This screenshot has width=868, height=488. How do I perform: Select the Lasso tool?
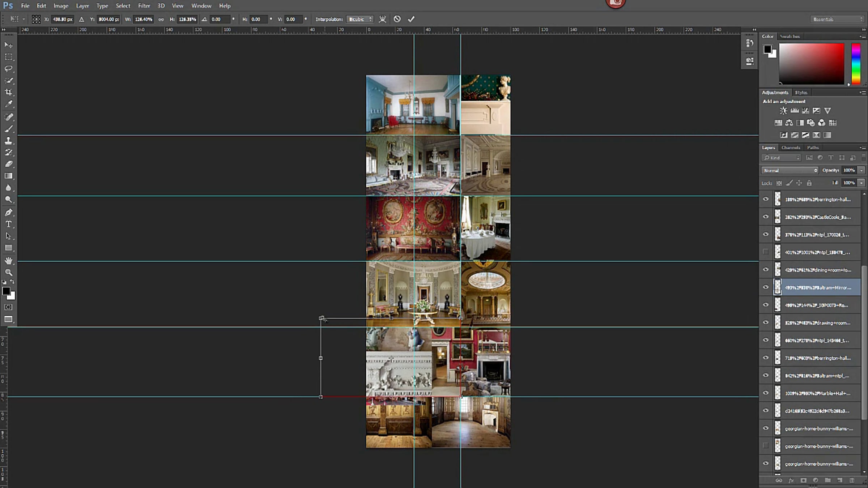click(x=9, y=69)
